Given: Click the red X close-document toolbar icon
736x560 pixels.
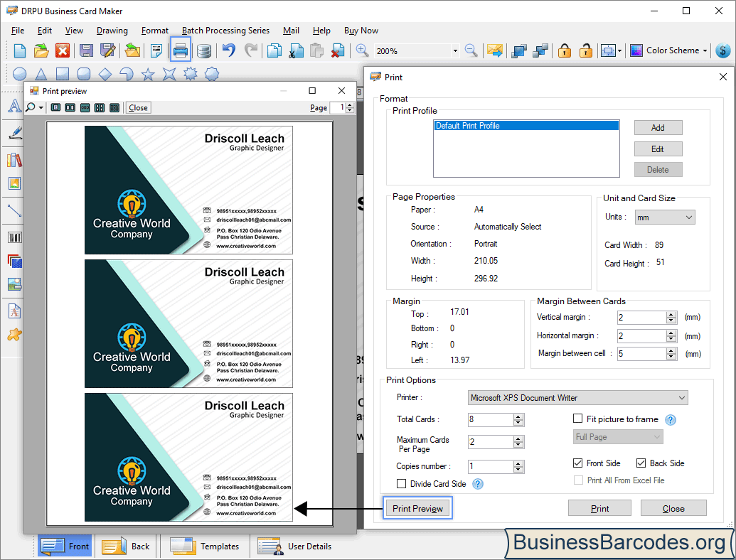Looking at the screenshot, I should click(63, 50).
